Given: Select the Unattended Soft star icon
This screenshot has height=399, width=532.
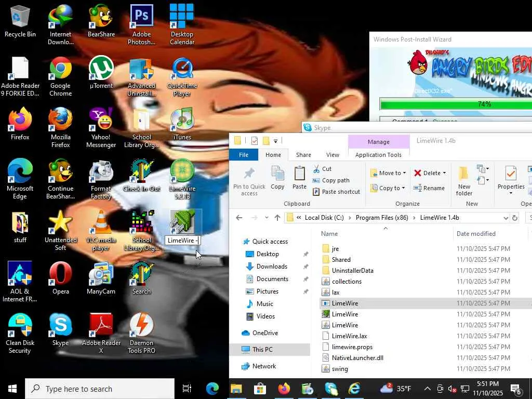Looking at the screenshot, I should pyautogui.click(x=60, y=231).
